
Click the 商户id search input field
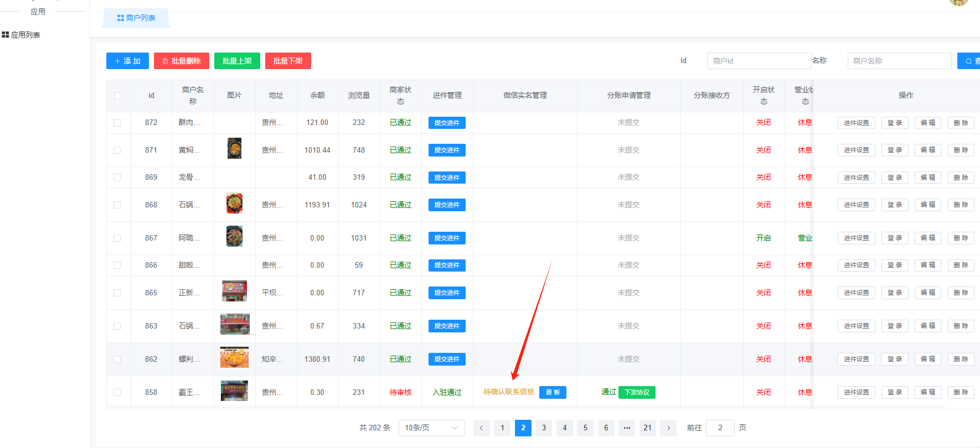(x=759, y=61)
